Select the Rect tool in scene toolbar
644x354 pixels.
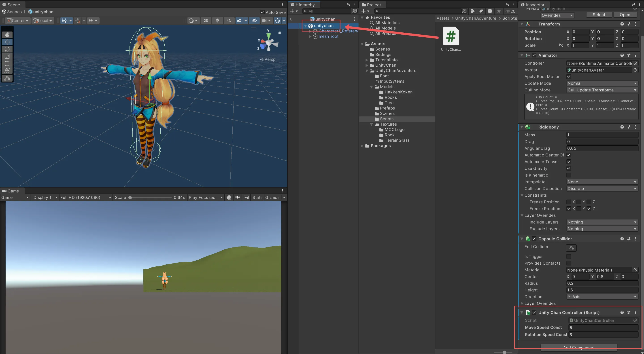point(7,64)
